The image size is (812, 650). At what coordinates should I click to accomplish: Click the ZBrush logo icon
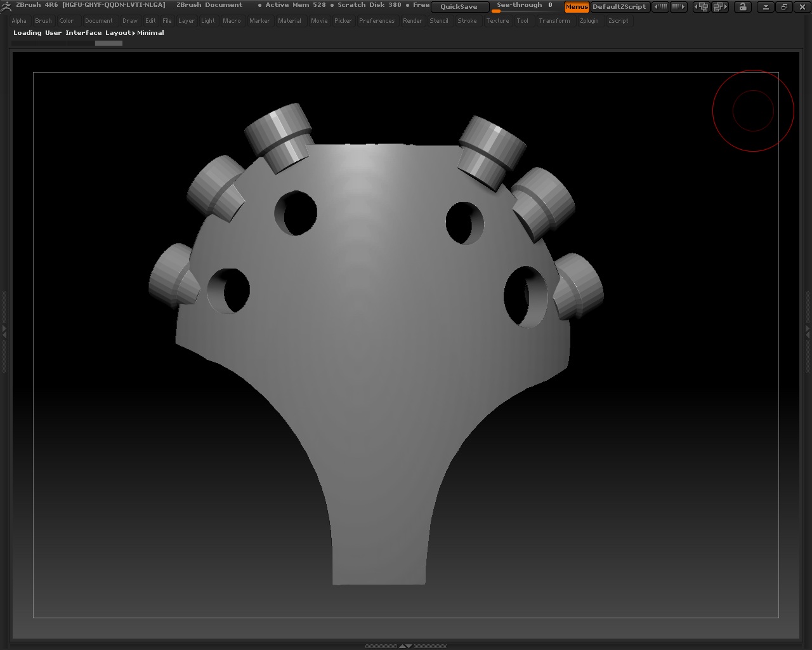click(6, 6)
